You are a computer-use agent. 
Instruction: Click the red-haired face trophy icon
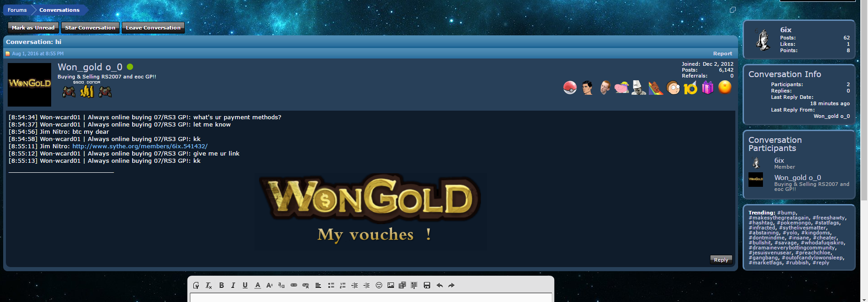click(604, 88)
